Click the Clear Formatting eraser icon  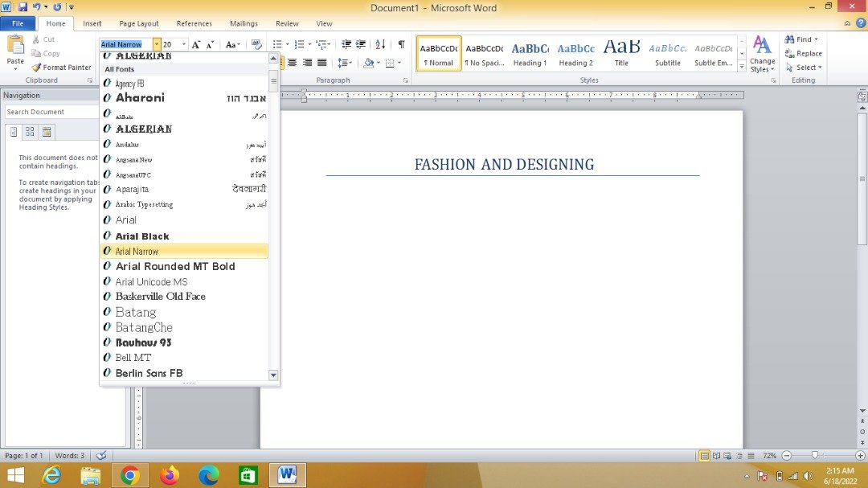click(x=256, y=44)
